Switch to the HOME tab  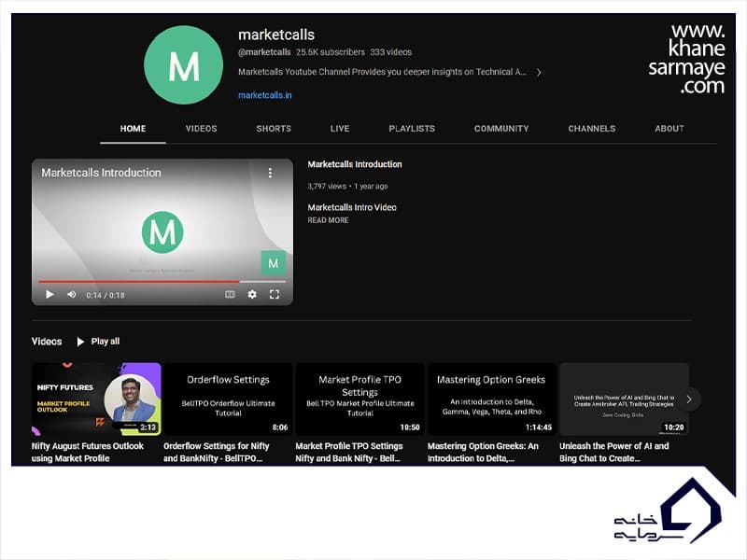point(133,129)
